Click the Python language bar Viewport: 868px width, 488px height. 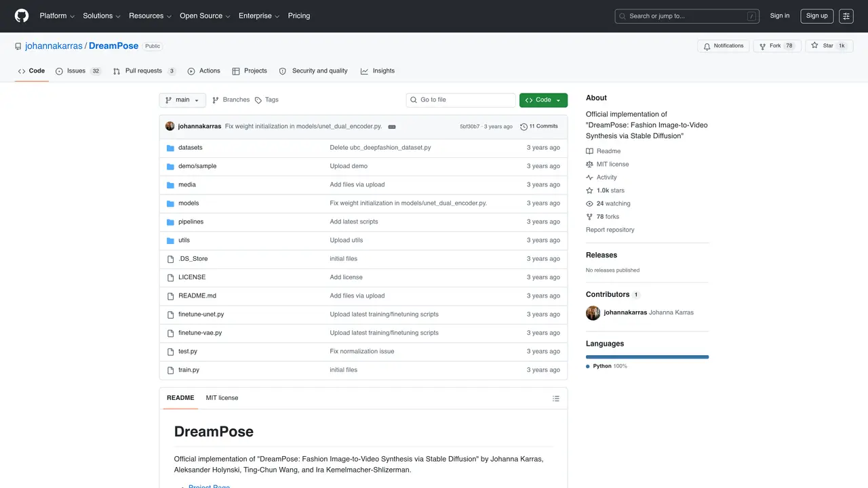[x=647, y=357]
